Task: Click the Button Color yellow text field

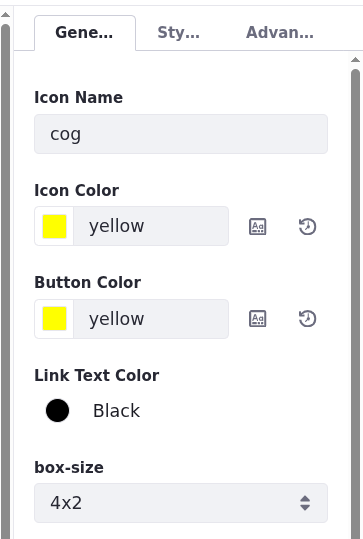Action: point(151,319)
